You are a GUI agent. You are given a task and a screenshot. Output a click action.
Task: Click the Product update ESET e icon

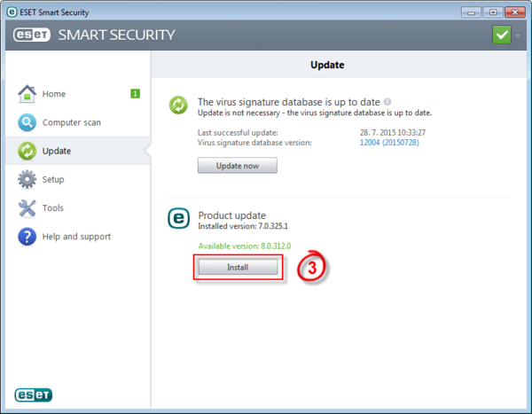pyautogui.click(x=179, y=218)
